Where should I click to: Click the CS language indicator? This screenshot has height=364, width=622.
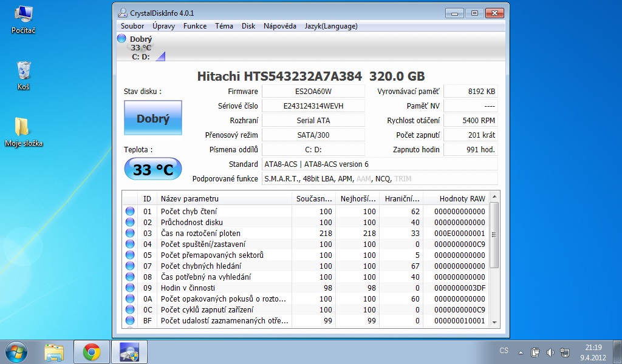click(x=504, y=351)
